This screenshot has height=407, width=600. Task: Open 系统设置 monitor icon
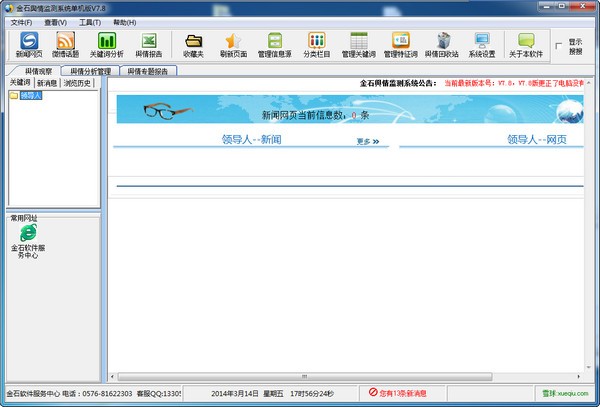(482, 45)
